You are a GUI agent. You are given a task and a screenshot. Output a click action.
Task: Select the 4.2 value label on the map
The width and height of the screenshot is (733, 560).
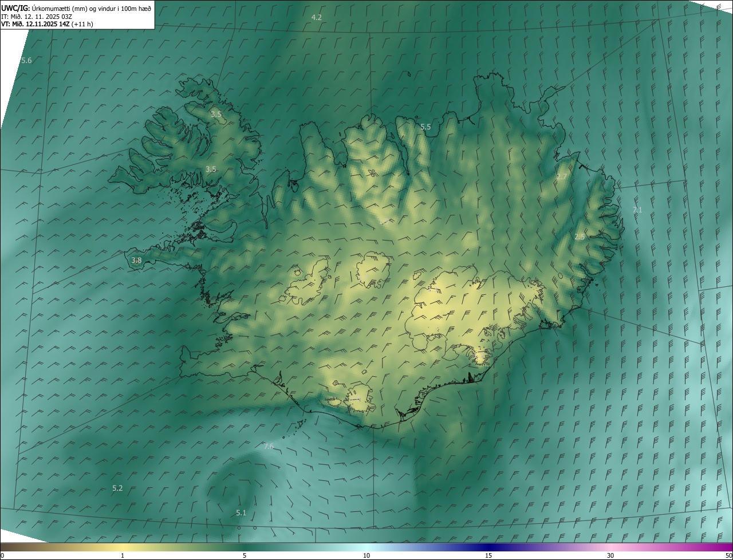click(316, 17)
